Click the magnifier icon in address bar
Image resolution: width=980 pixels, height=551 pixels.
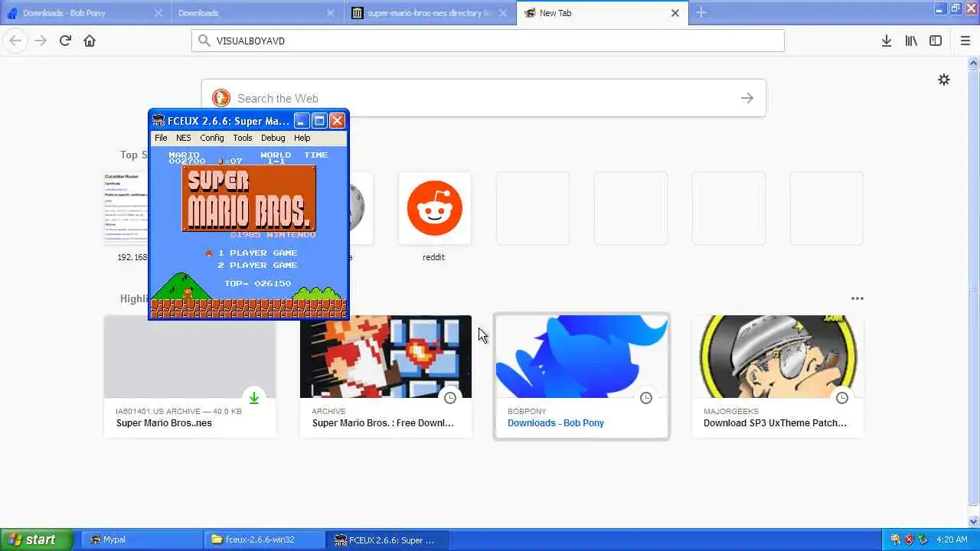pos(204,41)
